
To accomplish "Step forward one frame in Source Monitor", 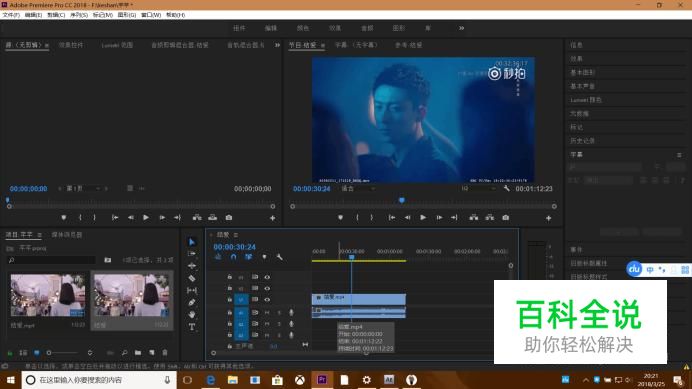I will pyautogui.click(x=162, y=218).
